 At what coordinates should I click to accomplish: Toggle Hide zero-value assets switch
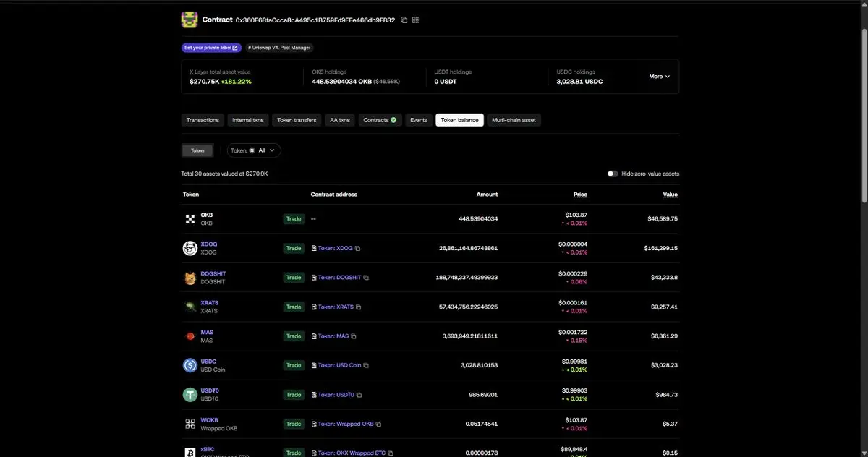pos(613,174)
